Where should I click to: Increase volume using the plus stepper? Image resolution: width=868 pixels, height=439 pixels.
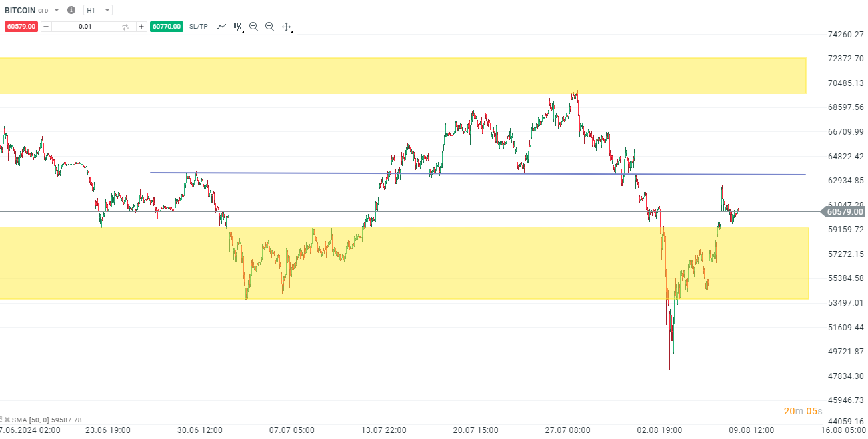tap(141, 26)
